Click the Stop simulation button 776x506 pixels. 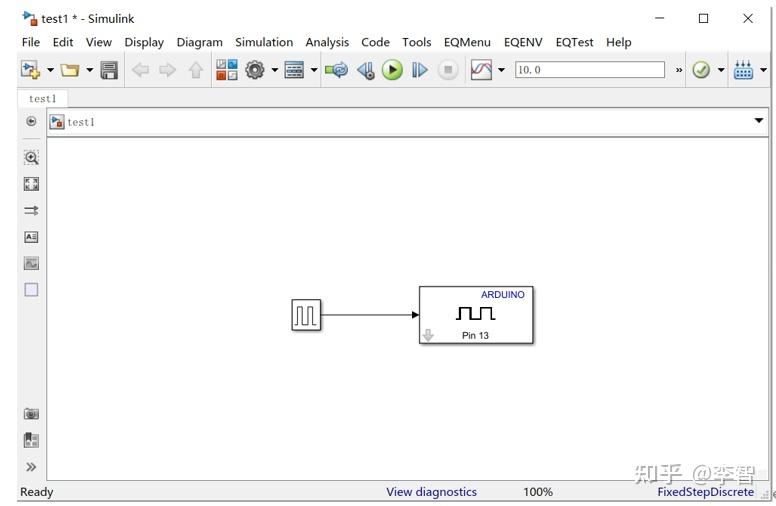448,70
